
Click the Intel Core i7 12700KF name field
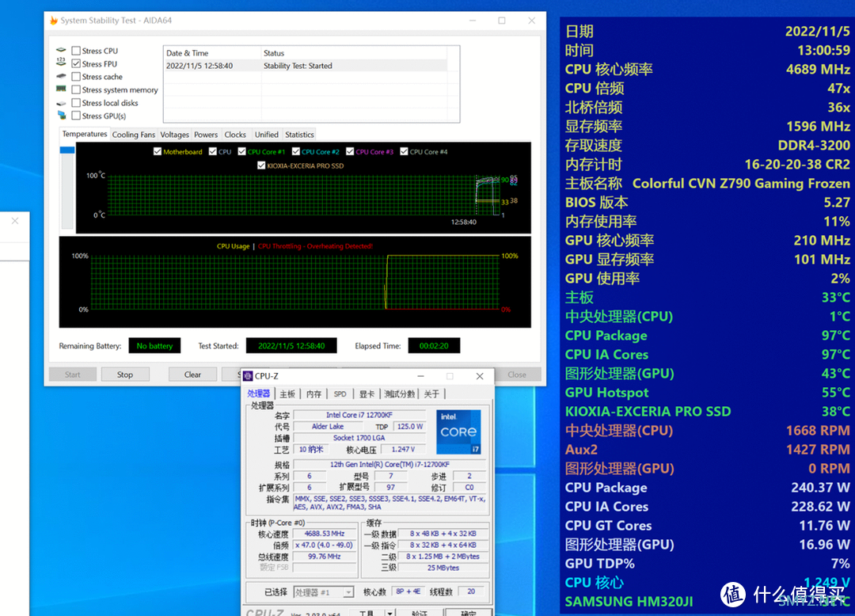click(x=359, y=415)
